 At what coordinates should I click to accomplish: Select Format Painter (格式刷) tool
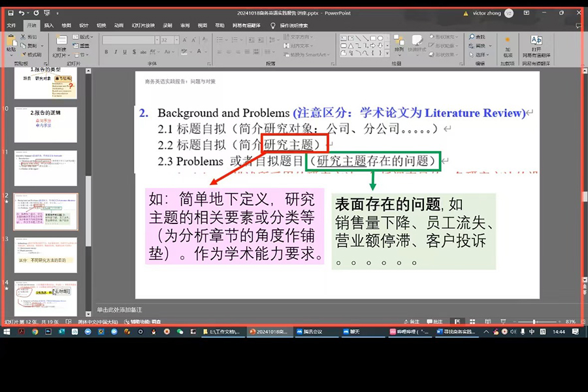point(33,55)
